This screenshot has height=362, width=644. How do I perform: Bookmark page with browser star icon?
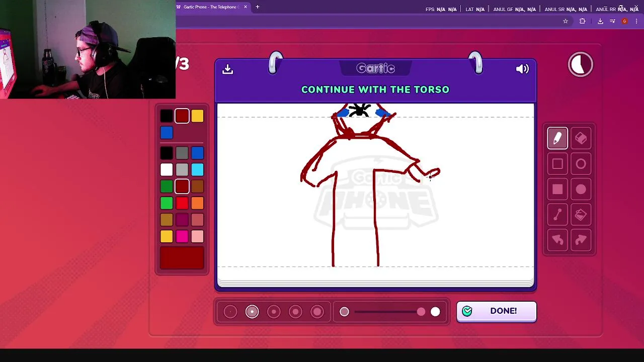tap(566, 21)
